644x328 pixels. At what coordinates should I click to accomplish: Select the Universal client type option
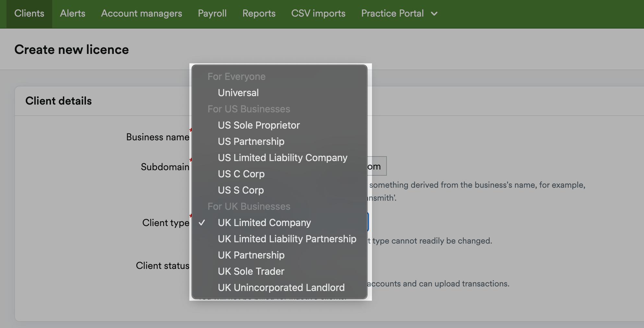point(238,93)
